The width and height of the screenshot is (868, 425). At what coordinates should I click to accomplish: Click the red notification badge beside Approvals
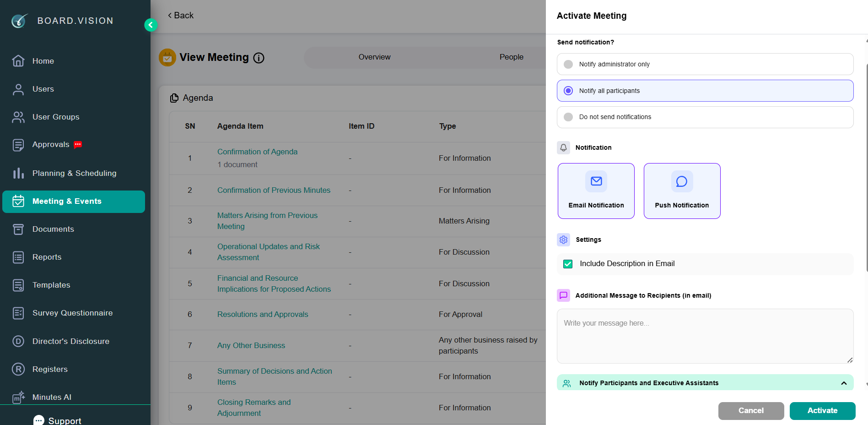click(78, 145)
